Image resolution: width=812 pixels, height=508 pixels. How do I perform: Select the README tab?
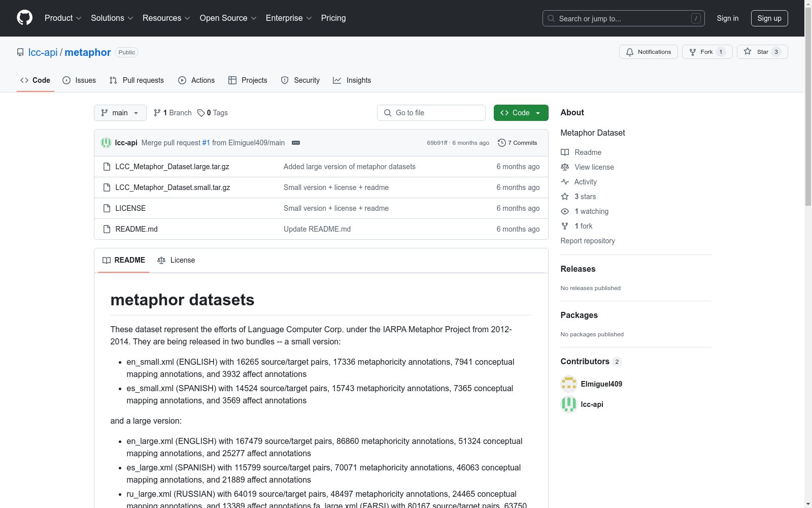(x=124, y=260)
